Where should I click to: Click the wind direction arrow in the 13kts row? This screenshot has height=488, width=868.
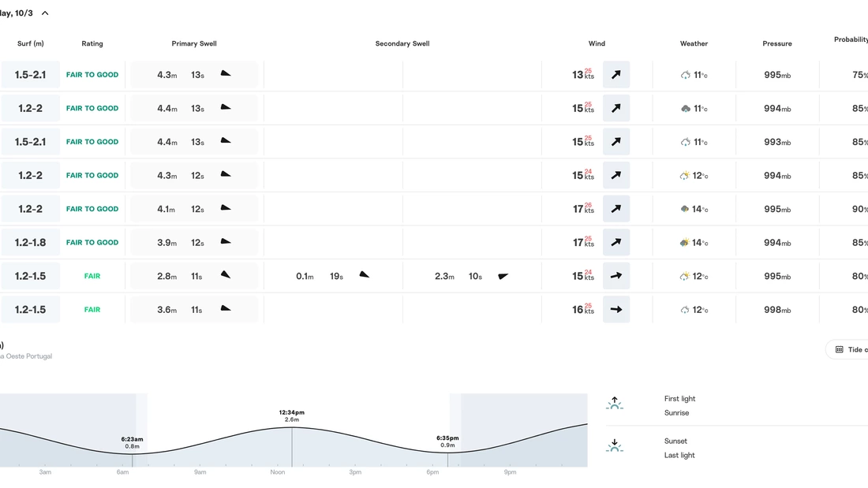(615, 74)
